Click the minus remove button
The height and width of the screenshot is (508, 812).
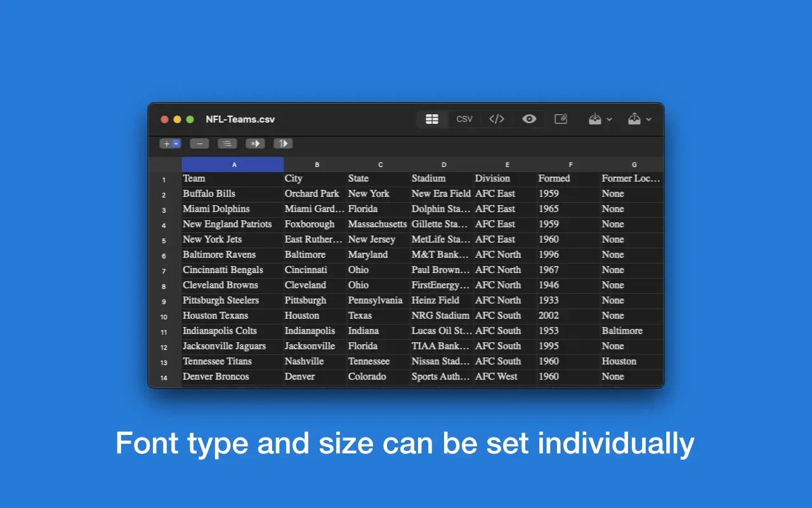[x=199, y=144]
